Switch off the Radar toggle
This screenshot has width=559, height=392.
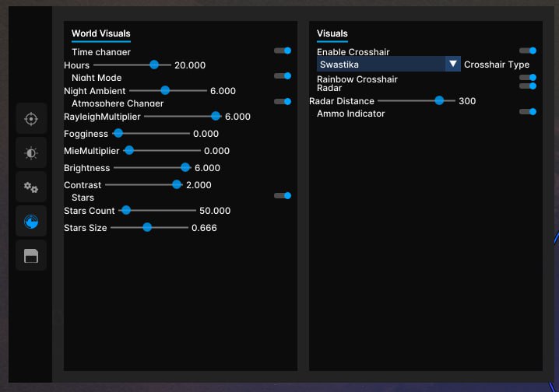[528, 86]
